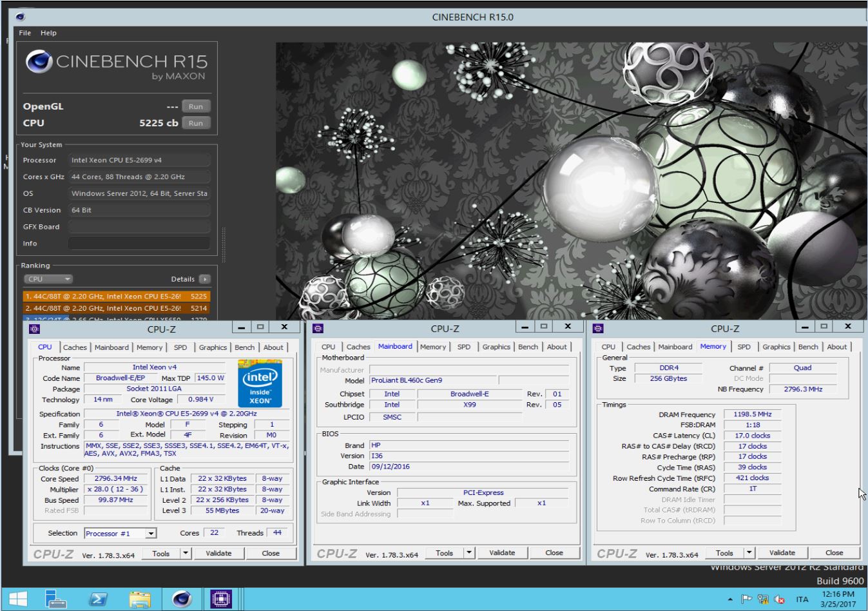Show hidden tray icons arrow
This screenshot has height=611, width=868.
point(730,599)
